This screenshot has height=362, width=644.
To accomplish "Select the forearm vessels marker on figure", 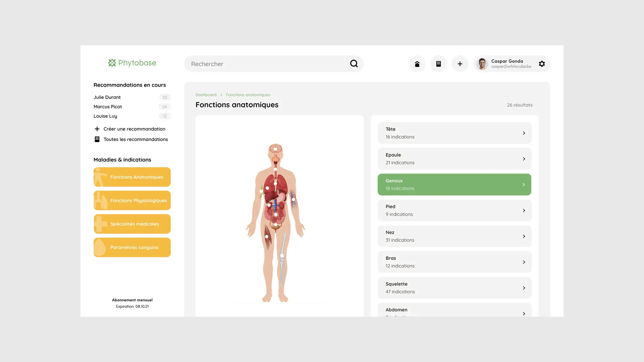I will coord(293,200).
